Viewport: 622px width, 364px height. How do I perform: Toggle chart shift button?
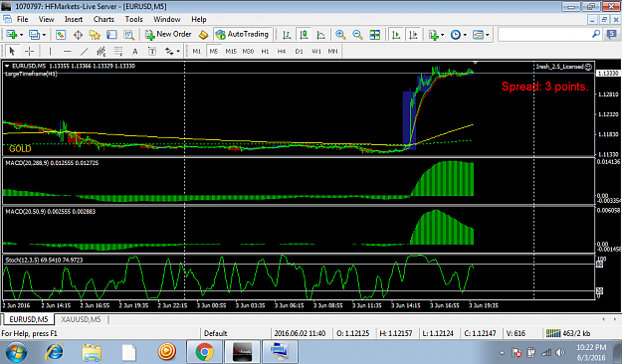[413, 35]
